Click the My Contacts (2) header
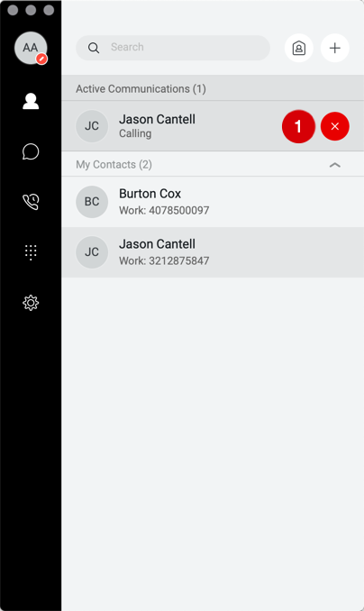The image size is (364, 611). coord(114,164)
